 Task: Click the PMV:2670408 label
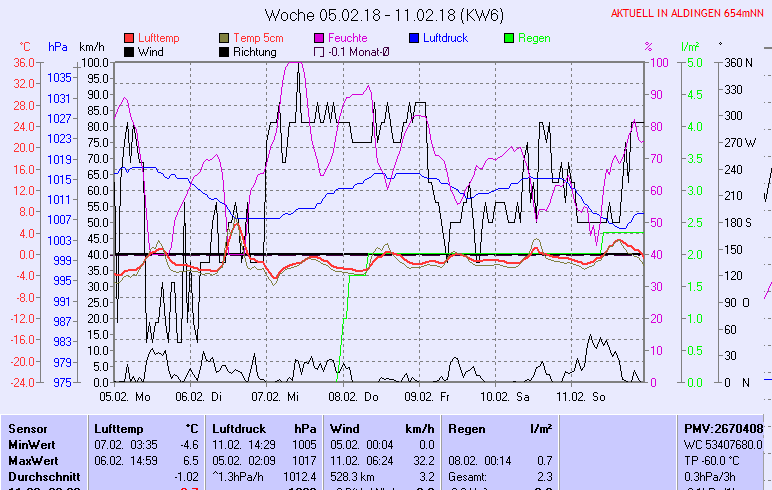click(x=723, y=428)
